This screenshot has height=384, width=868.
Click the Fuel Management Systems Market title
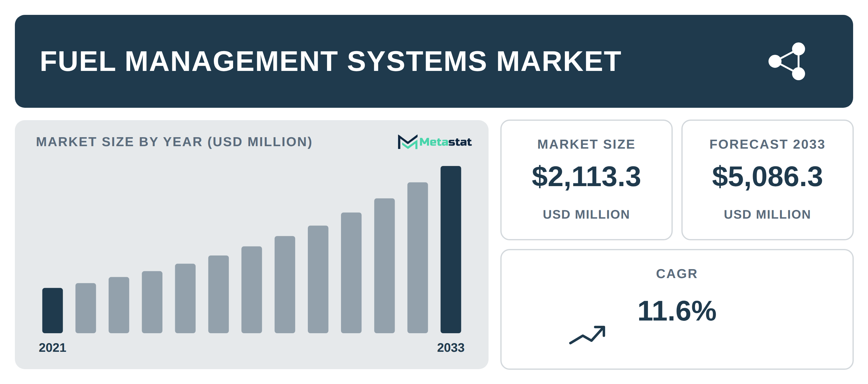(x=330, y=61)
